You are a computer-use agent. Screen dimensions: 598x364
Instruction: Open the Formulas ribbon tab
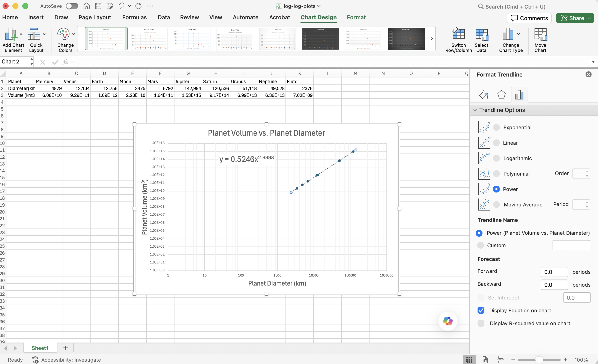tap(134, 17)
